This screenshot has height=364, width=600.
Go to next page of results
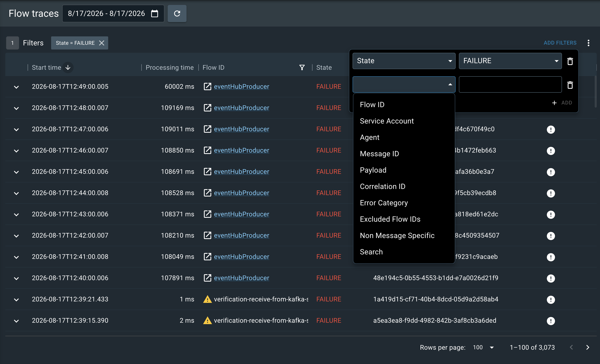tap(588, 347)
